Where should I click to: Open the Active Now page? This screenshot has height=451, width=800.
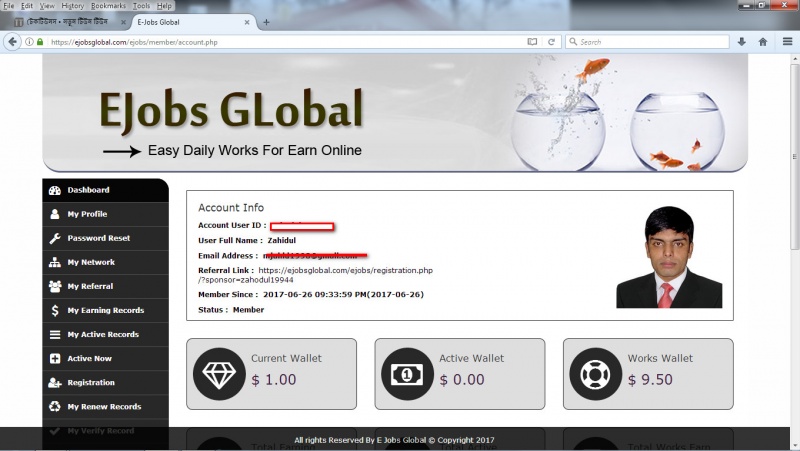(x=106, y=359)
